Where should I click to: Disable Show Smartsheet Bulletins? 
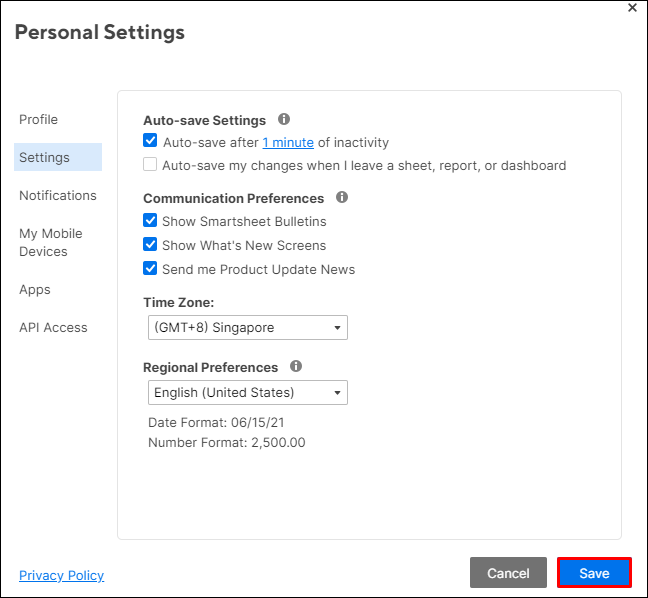(x=150, y=221)
